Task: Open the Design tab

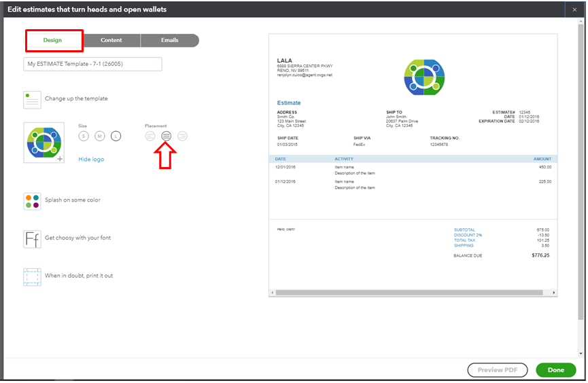Action: (x=53, y=40)
